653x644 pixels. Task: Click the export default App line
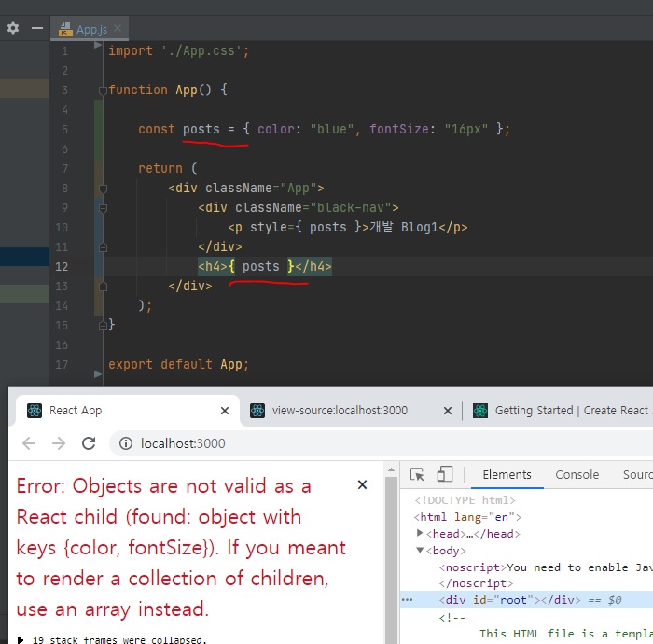tap(178, 365)
